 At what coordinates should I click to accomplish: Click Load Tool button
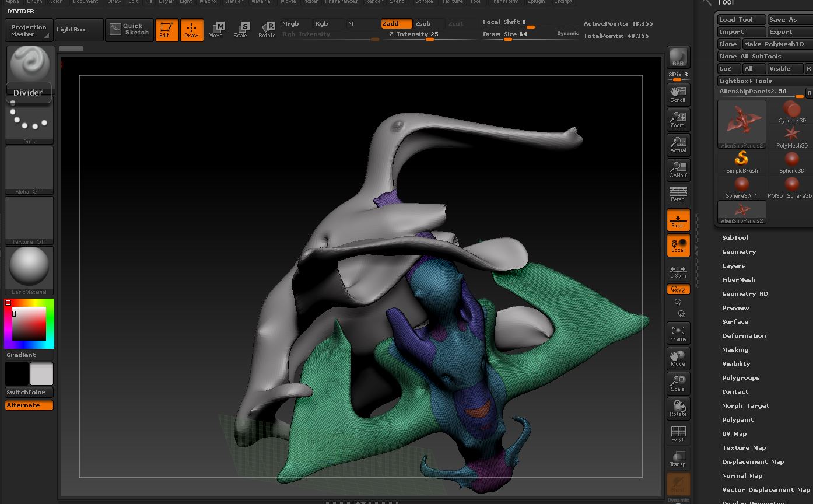coord(741,19)
